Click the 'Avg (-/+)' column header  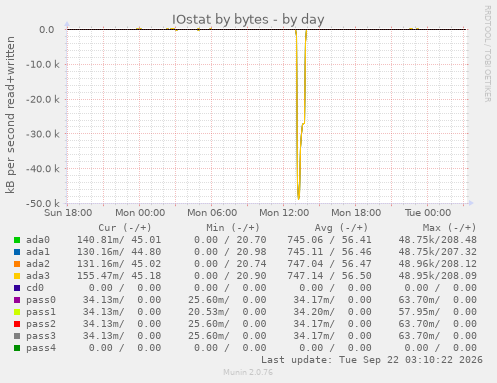[341, 228]
